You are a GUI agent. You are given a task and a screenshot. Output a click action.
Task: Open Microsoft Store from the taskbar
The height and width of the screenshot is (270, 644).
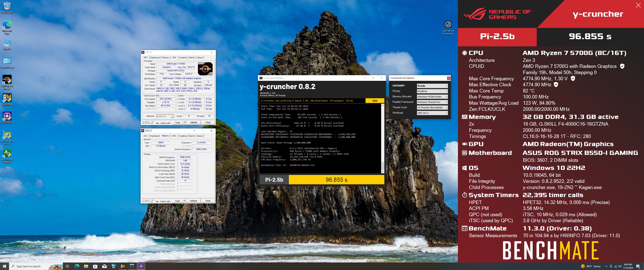coord(95,266)
